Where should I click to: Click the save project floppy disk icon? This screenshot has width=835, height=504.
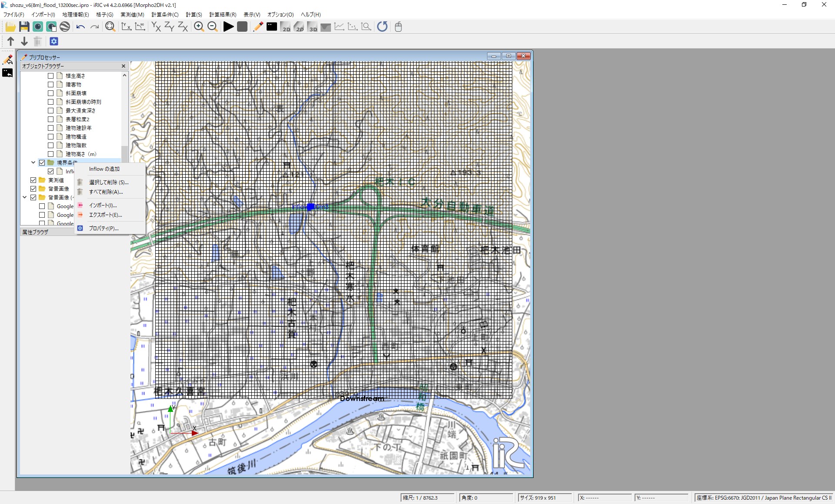24,27
